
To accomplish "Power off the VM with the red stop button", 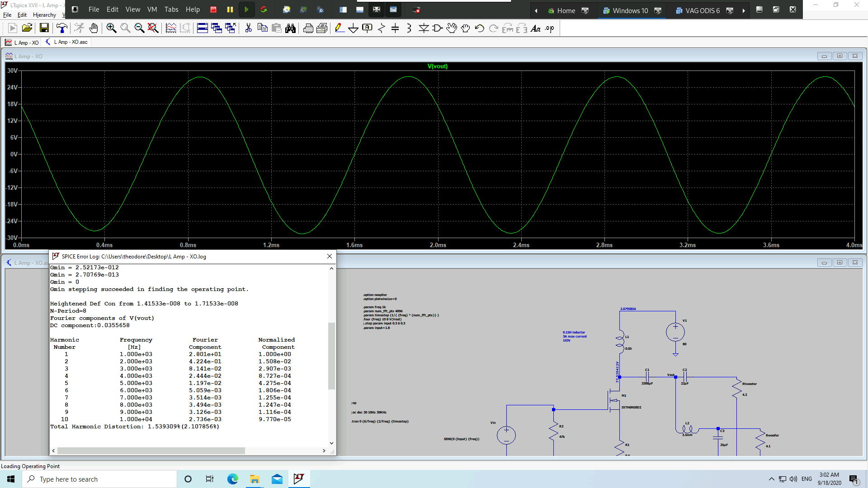I will (213, 9).
